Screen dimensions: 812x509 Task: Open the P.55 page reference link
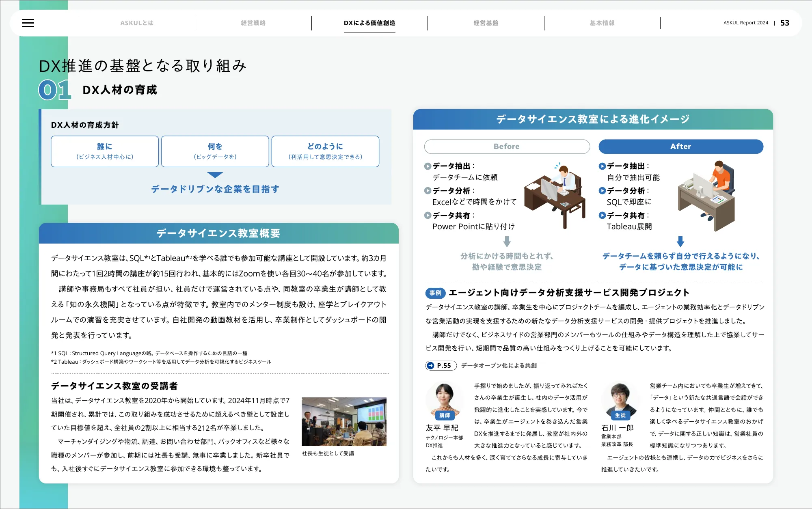(x=444, y=366)
